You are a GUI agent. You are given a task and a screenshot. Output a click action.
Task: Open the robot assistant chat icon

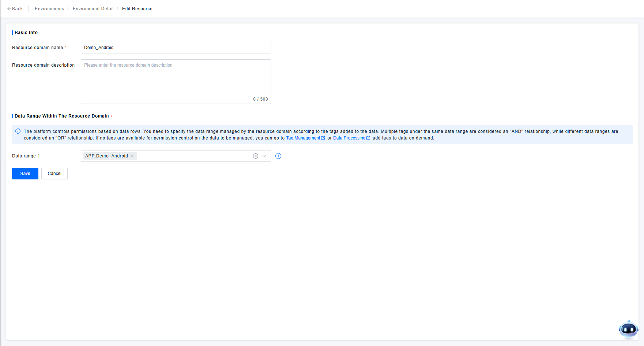click(628, 329)
